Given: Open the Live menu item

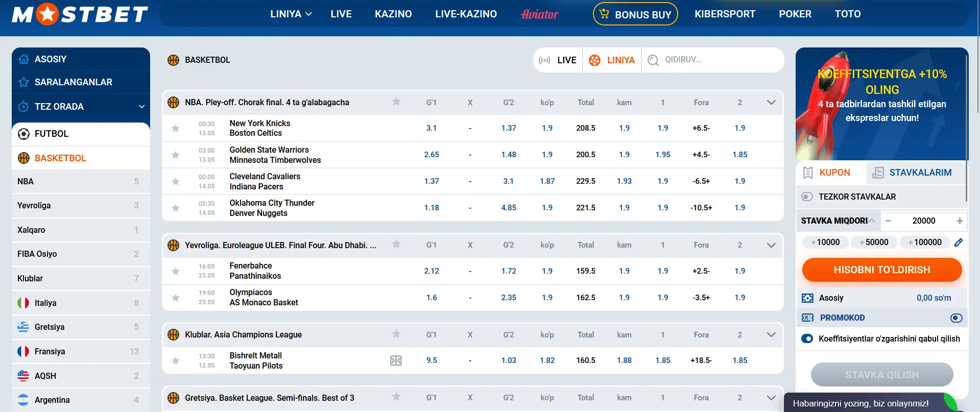Looking at the screenshot, I should coord(341,14).
